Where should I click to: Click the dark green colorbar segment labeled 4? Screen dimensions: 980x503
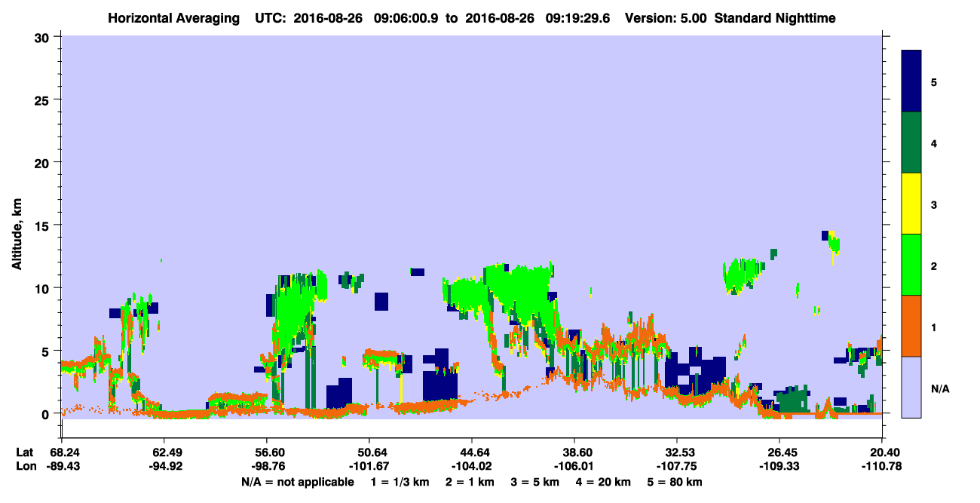click(x=911, y=143)
